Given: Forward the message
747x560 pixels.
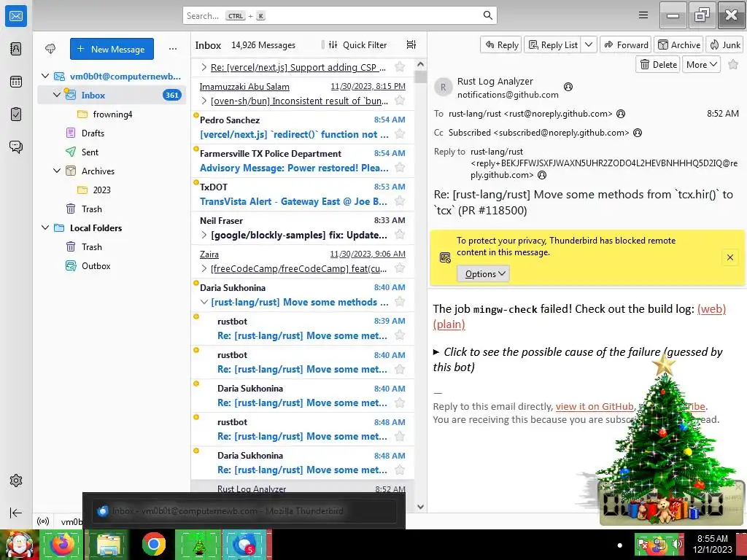Looking at the screenshot, I should point(626,44).
